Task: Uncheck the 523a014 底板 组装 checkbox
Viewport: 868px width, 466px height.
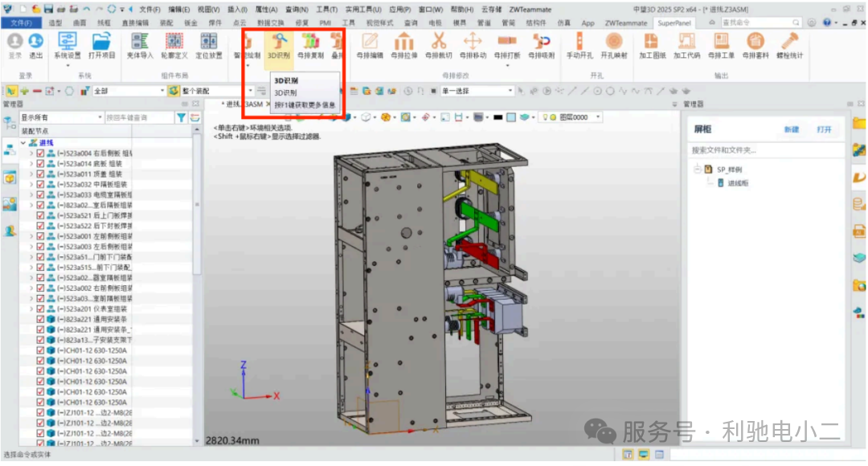Action: [40, 164]
